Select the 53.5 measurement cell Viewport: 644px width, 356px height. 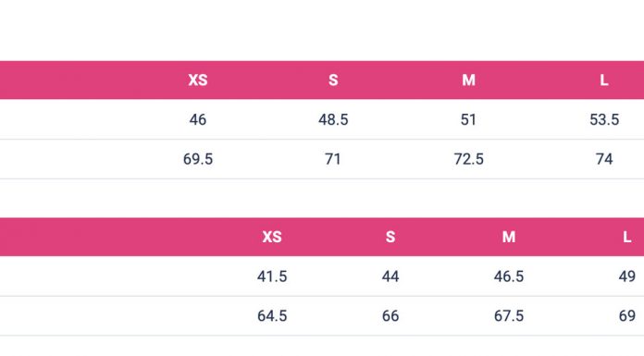tap(604, 119)
